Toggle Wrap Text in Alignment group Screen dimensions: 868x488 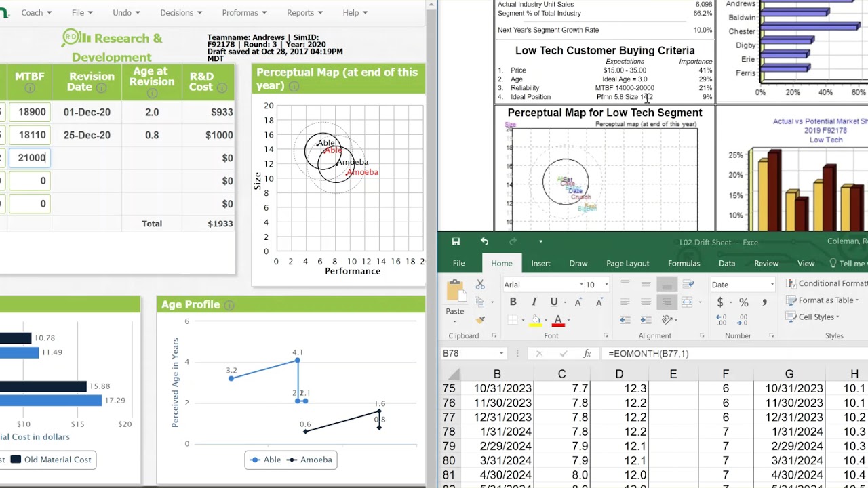[688, 285]
